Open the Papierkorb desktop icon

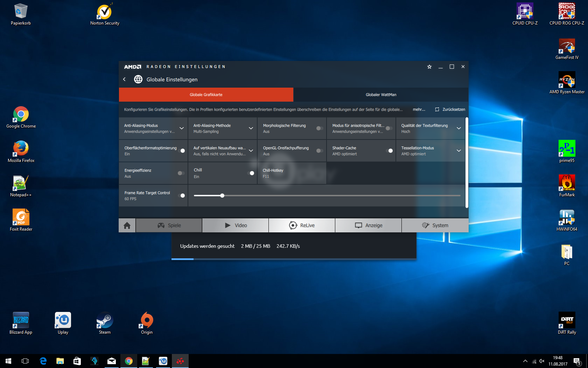coord(21,15)
